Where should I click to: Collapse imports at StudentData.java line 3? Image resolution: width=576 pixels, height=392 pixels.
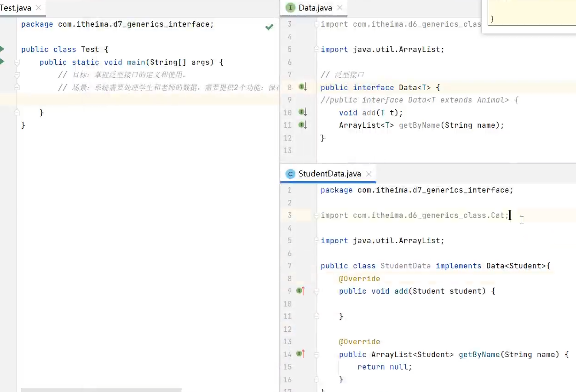click(x=317, y=215)
